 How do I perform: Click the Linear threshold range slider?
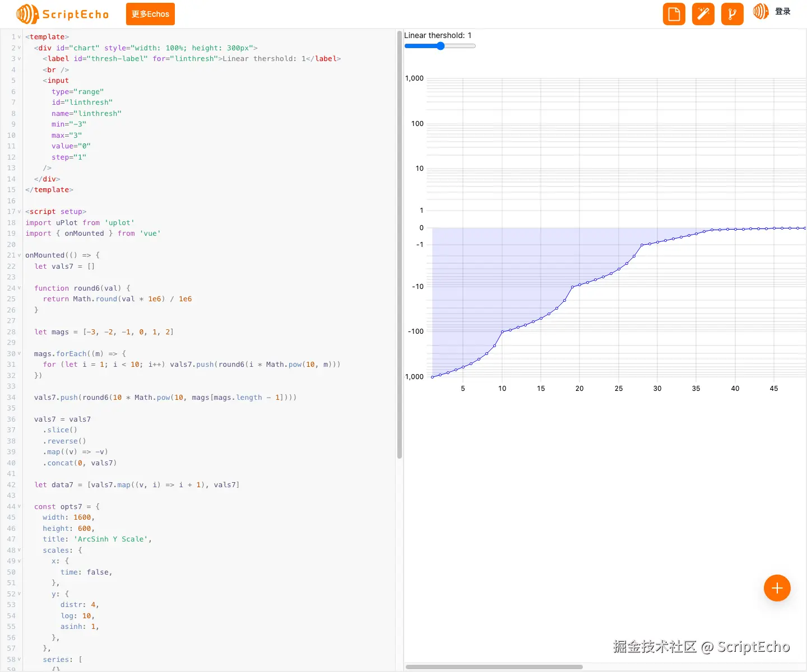[x=440, y=46]
